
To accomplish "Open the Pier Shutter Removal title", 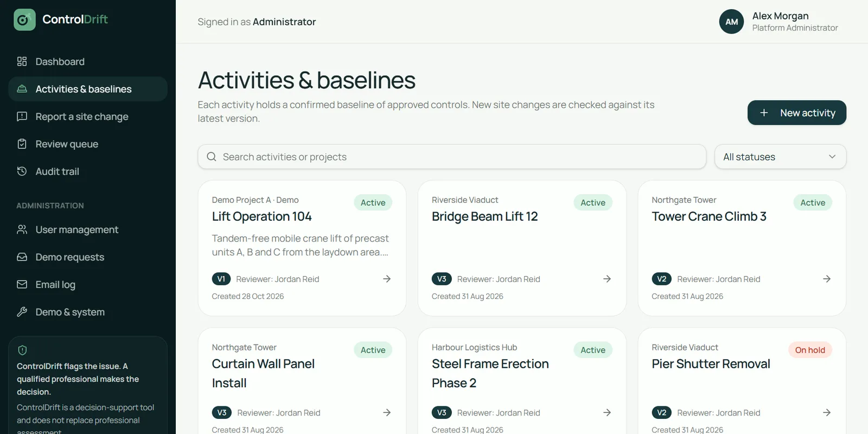I will click(x=711, y=363).
